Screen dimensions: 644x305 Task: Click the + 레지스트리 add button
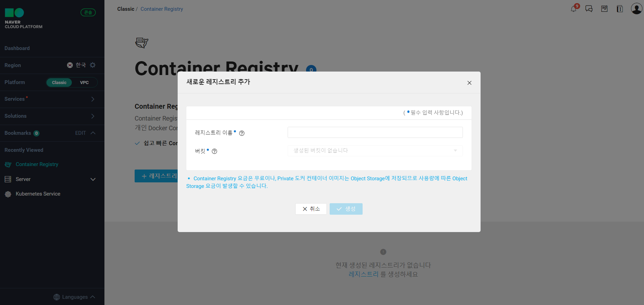tap(156, 176)
